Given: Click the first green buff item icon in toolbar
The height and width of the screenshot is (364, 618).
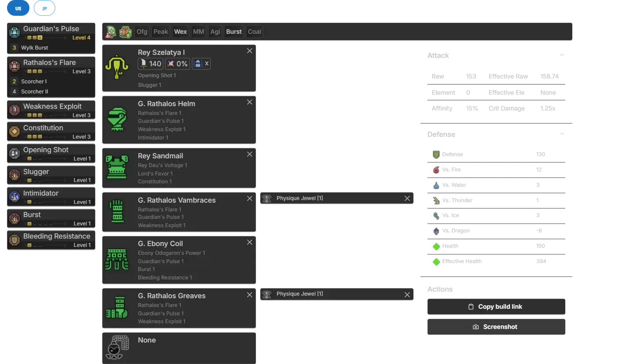Looking at the screenshot, I should tap(111, 32).
